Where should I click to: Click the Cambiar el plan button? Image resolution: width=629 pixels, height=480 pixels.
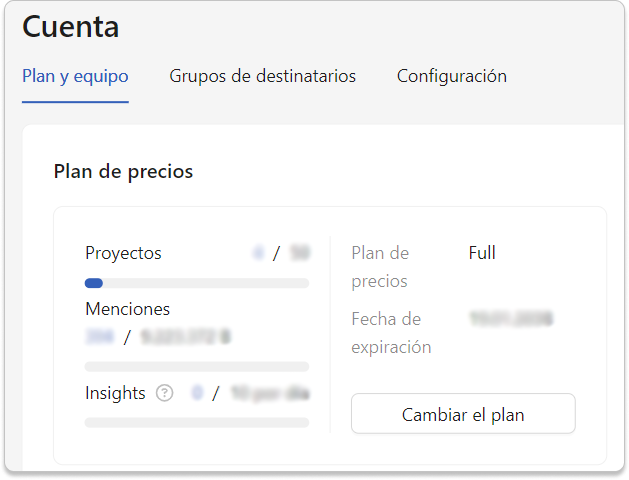463,414
